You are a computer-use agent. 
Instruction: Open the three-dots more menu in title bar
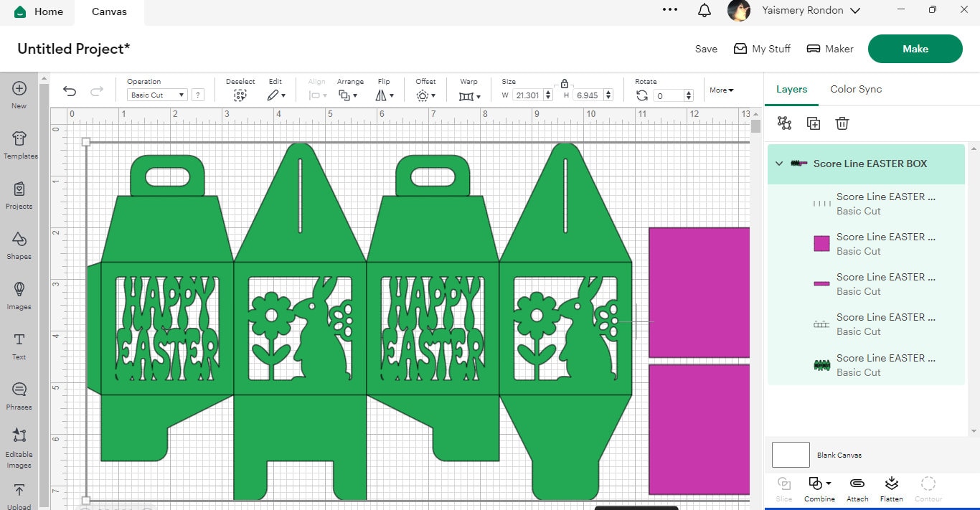670,10
